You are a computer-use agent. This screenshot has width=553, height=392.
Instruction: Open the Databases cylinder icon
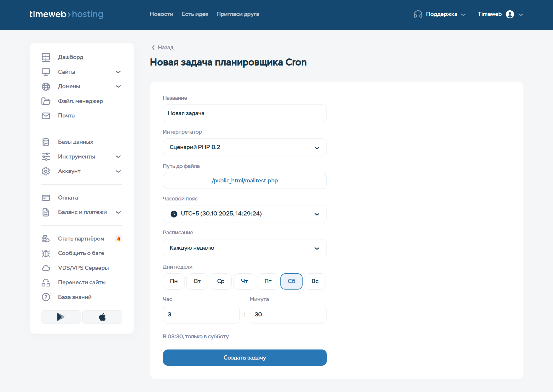[x=46, y=142]
